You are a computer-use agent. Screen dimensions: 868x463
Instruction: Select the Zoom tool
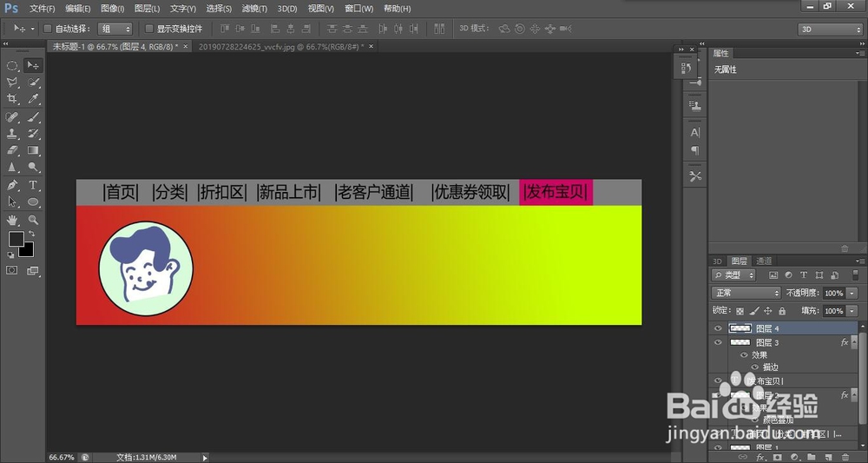[33, 220]
